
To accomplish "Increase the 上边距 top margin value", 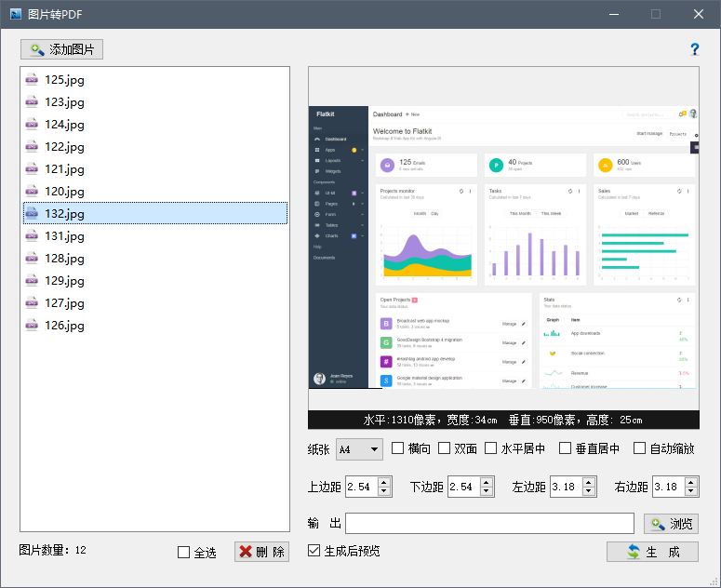I will click(x=384, y=482).
